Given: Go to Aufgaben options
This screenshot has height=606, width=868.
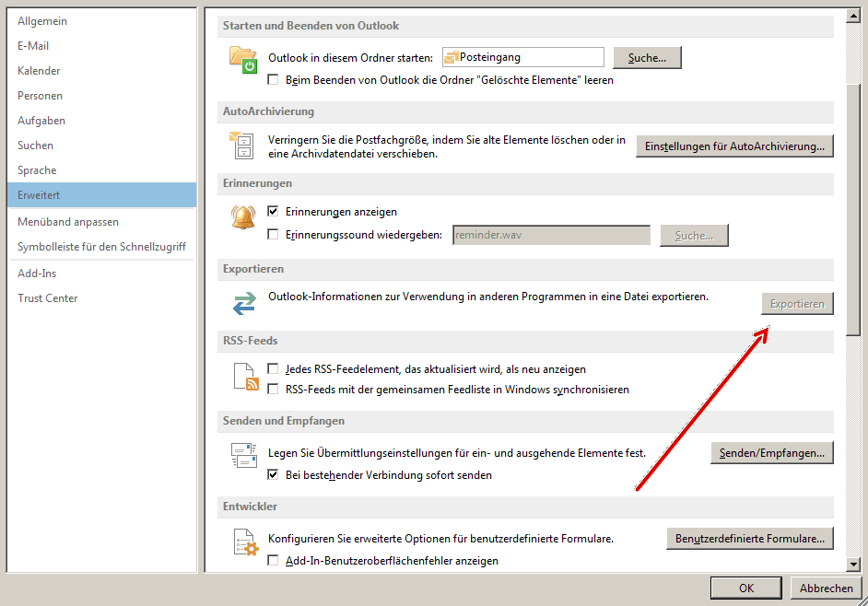Looking at the screenshot, I should [x=102, y=121].
